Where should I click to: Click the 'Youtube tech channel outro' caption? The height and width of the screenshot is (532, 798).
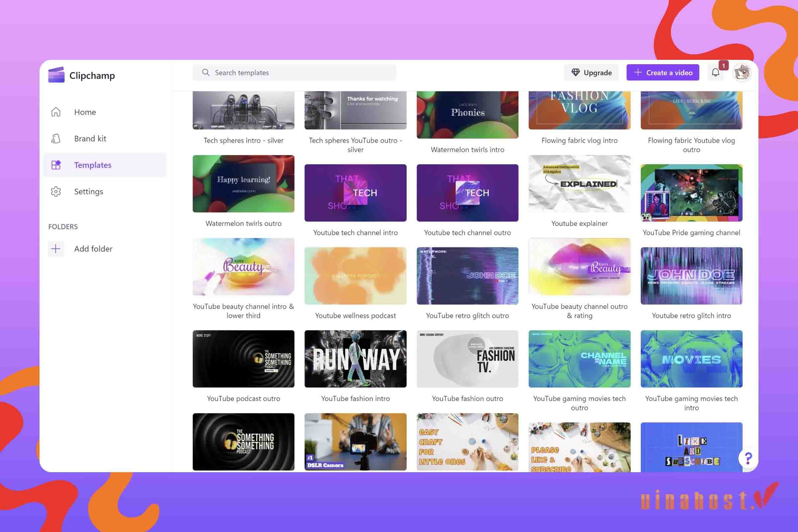tap(467, 233)
